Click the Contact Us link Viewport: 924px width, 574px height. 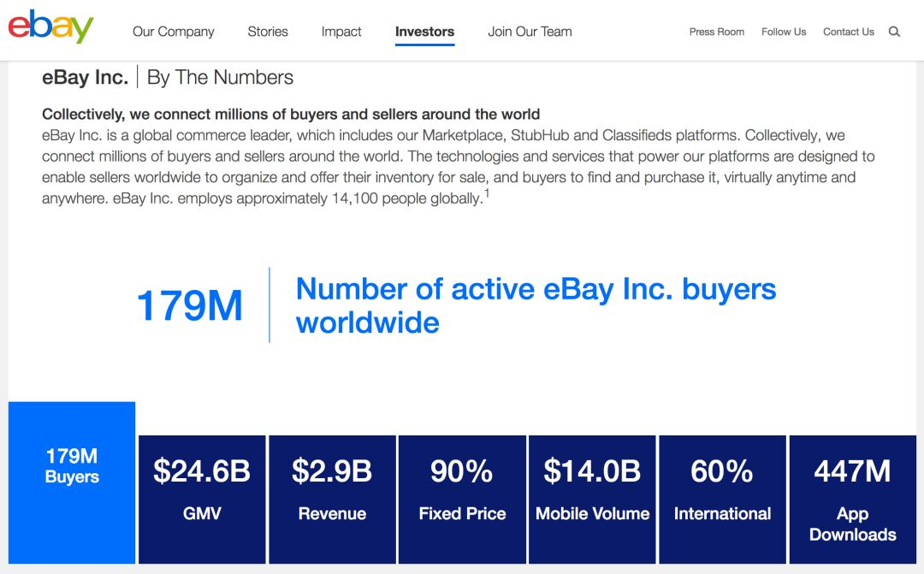click(849, 32)
